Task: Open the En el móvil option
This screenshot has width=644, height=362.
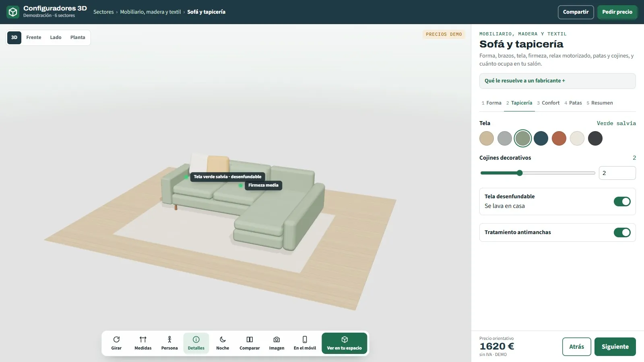Action: pyautogui.click(x=305, y=343)
